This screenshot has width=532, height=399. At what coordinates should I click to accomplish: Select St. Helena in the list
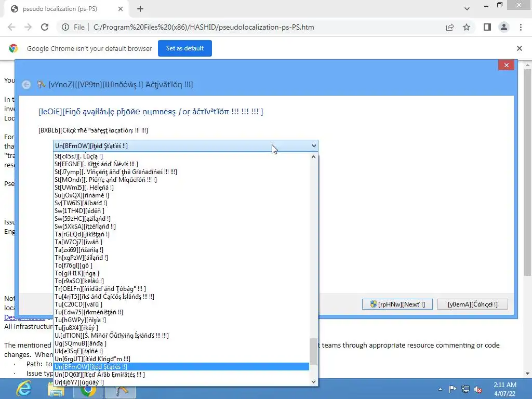pos(181,188)
